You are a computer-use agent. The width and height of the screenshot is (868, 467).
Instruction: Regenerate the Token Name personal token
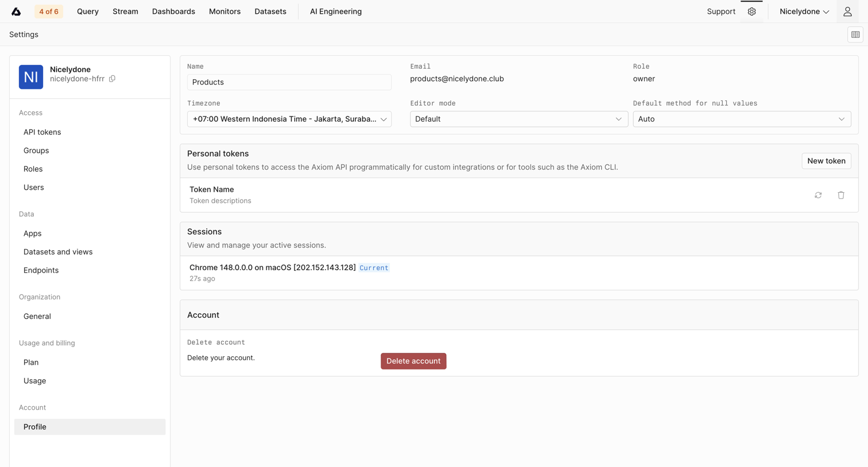point(818,195)
